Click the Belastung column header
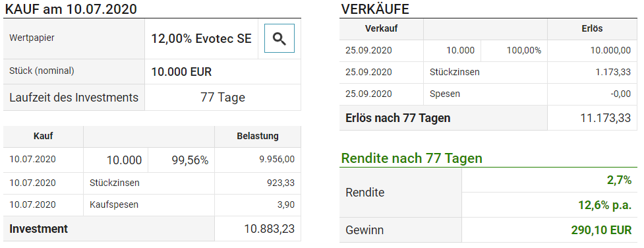Image resolution: width=644 pixels, height=248 pixels. 258,136
